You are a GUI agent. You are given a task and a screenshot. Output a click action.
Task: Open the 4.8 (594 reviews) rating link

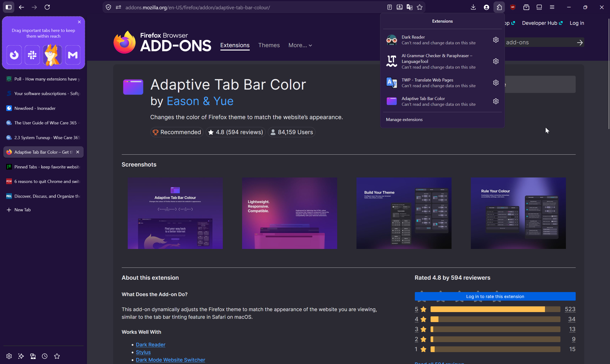pyautogui.click(x=235, y=132)
